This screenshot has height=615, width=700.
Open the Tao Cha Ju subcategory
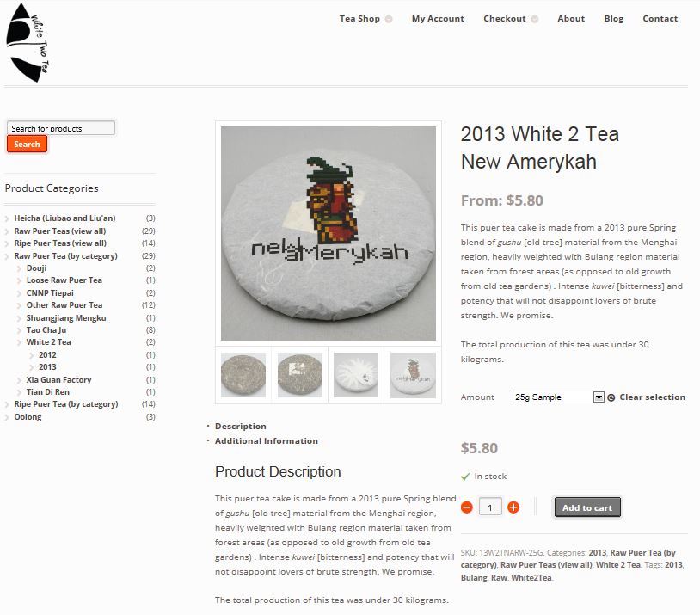click(x=46, y=330)
